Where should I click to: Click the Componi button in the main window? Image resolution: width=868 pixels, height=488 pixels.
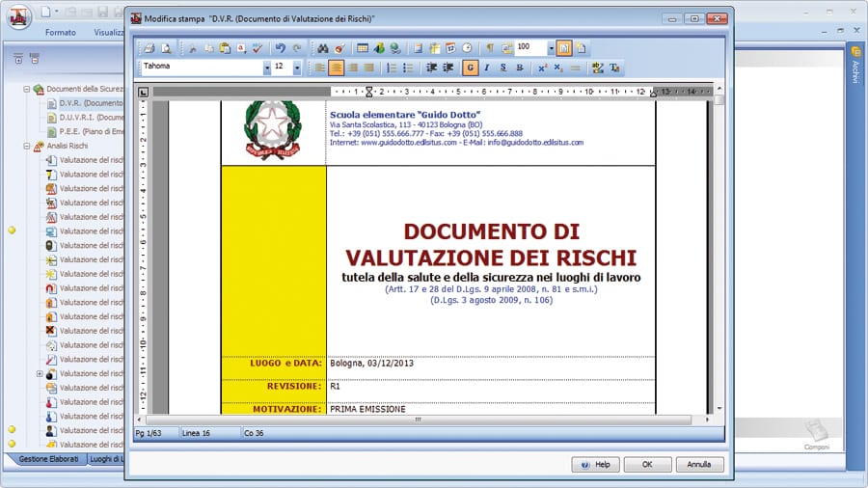817,435
